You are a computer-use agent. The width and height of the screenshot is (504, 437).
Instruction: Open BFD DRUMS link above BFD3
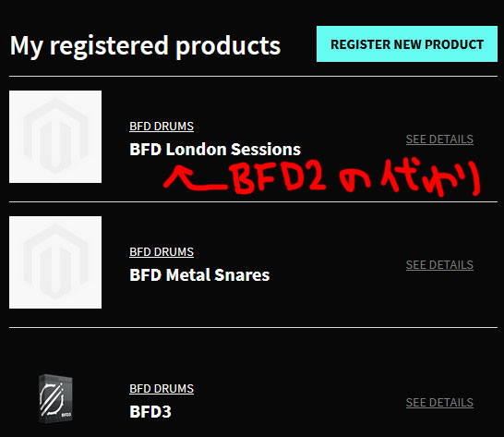(162, 388)
